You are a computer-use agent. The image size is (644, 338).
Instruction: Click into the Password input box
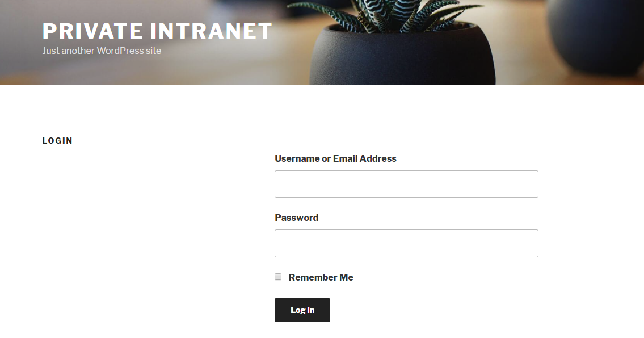pos(406,244)
